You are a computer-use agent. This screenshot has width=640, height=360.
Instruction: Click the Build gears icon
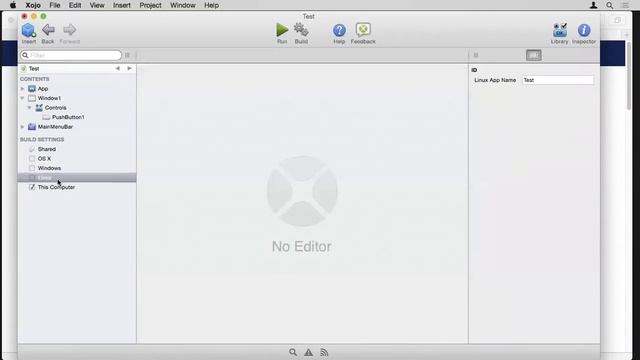301,30
